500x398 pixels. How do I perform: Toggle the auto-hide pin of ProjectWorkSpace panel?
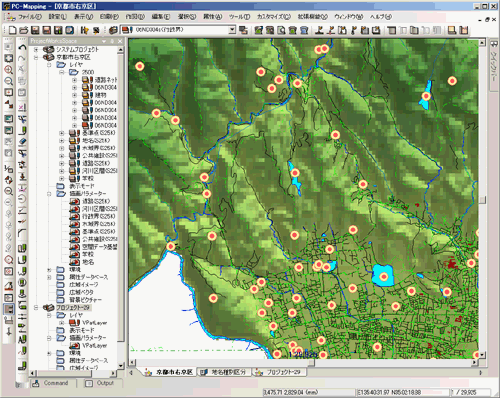coord(112,41)
